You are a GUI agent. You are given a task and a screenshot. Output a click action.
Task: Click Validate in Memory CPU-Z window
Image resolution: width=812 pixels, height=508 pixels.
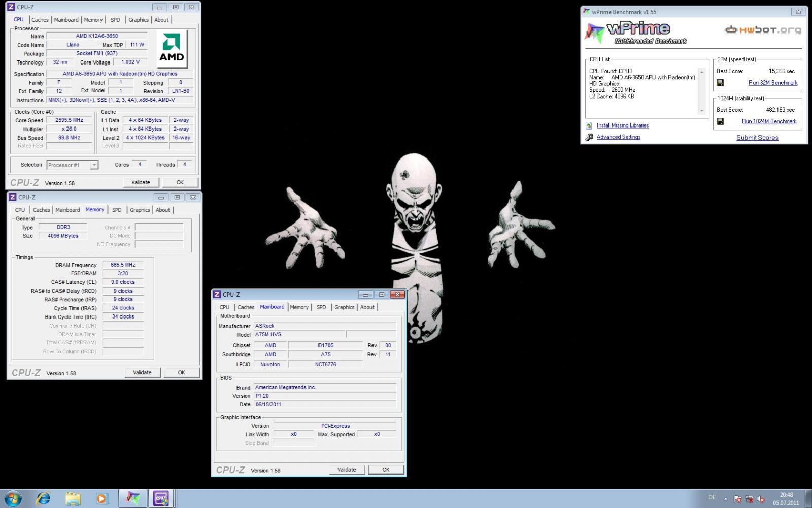[142, 372]
